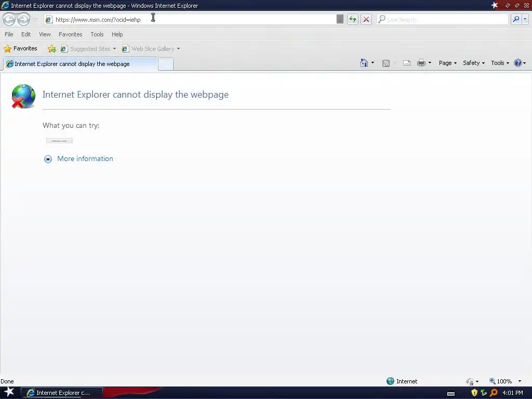Click the small button under 'What you can try'

pos(59,141)
